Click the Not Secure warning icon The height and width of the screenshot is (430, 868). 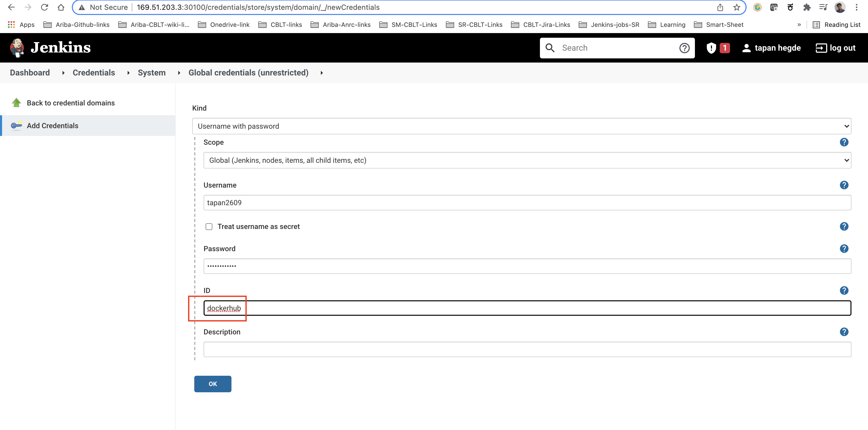[82, 7]
